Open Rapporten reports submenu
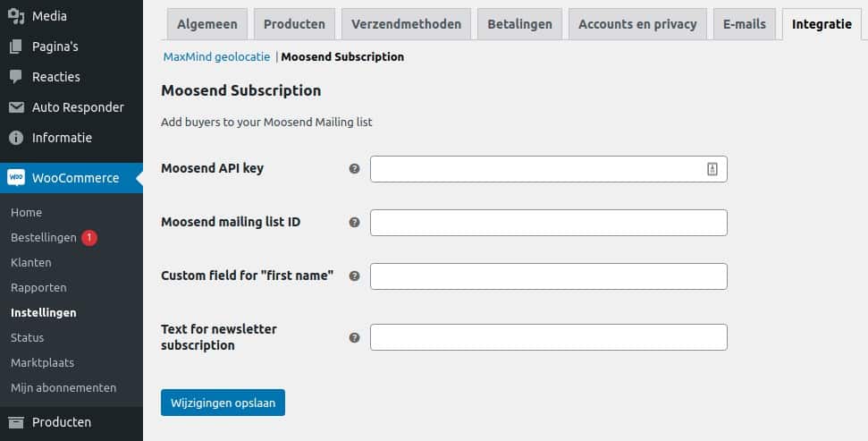Image resolution: width=868 pixels, height=441 pixels. [x=38, y=287]
